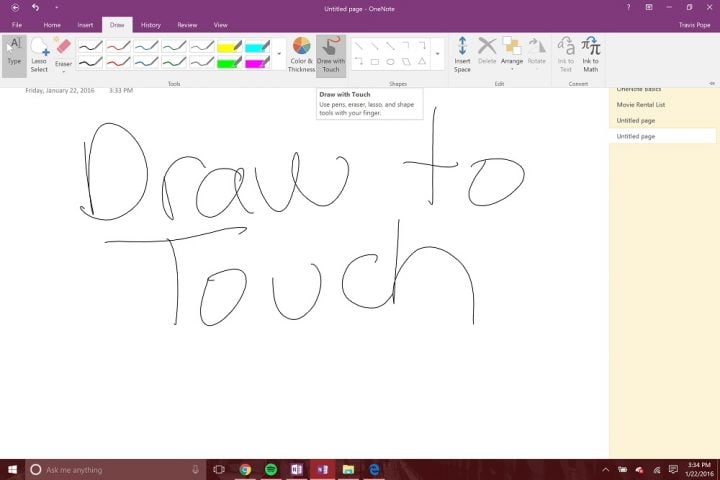This screenshot has width=720, height=480.
Task: Select the elbow connector shape
Action: point(406,46)
